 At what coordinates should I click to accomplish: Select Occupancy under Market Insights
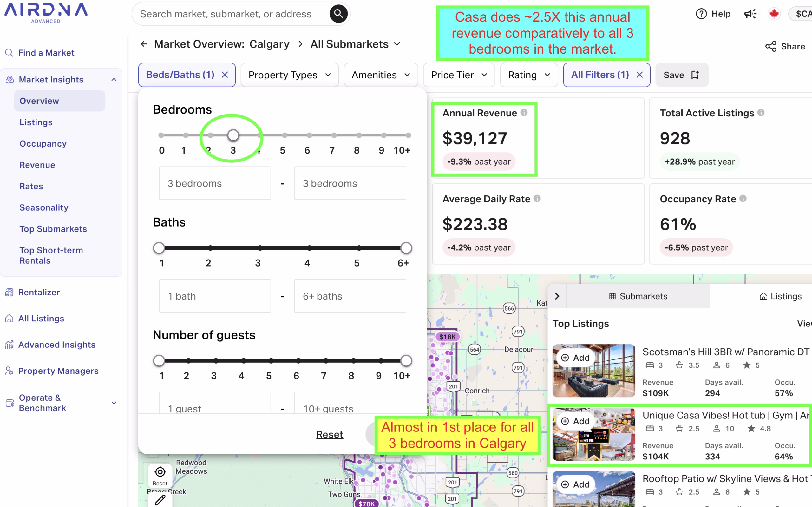[x=43, y=143]
